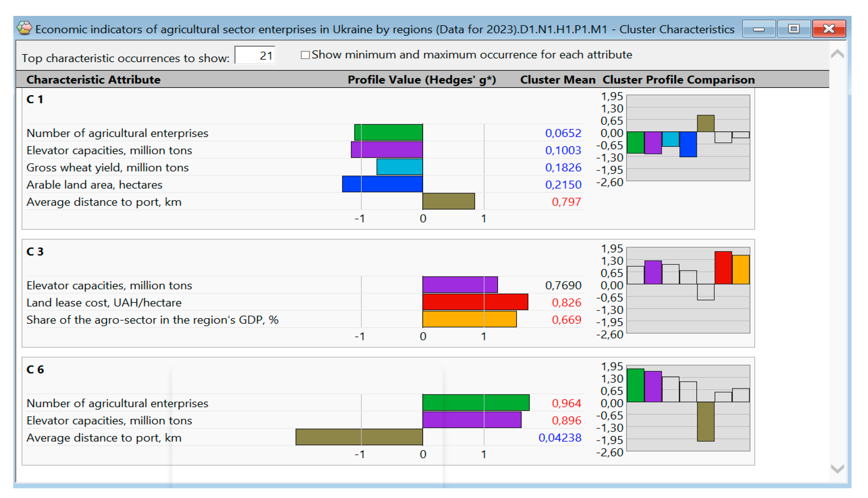Click the Characteristic Attribute column header

coord(93,80)
